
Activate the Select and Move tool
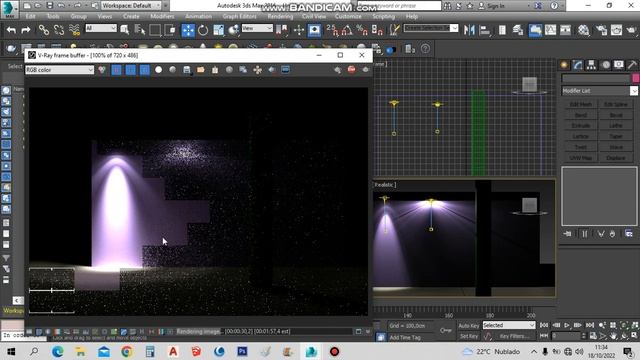pos(188,30)
